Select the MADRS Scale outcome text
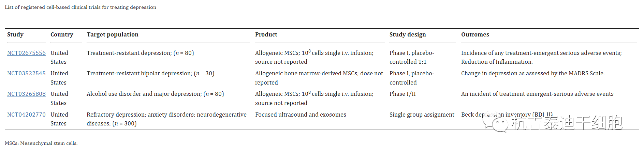Image resolution: width=644 pixels, height=151 pixels. pyautogui.click(x=533, y=74)
